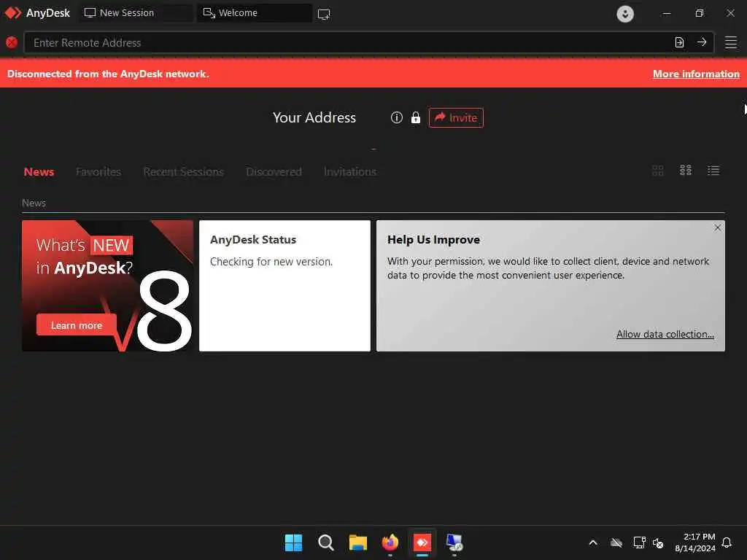
Task: Switch to small tiles view
Action: click(x=686, y=171)
